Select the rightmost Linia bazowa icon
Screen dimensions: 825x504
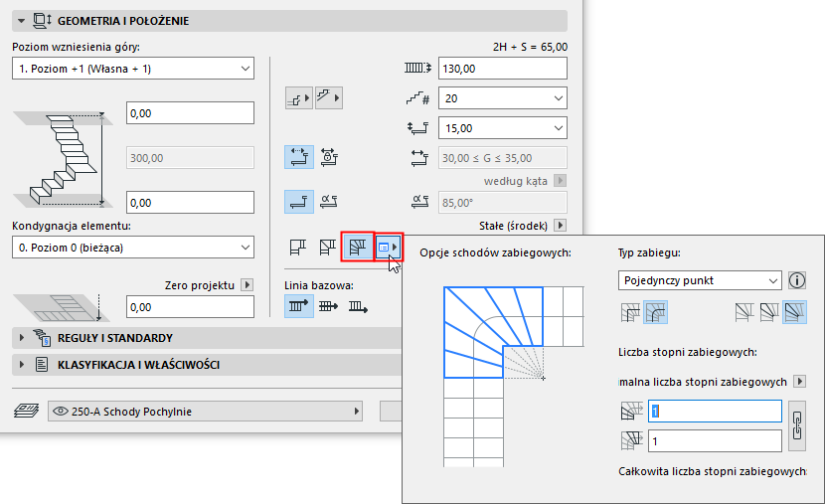(x=357, y=307)
